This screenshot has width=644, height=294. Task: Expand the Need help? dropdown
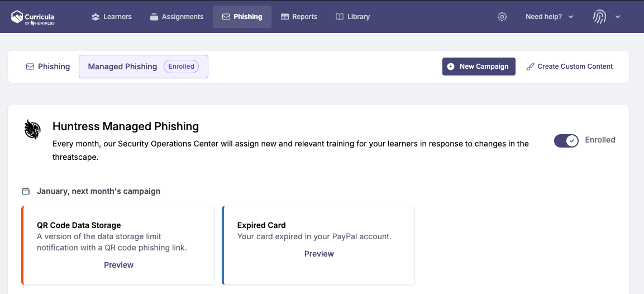tap(550, 17)
